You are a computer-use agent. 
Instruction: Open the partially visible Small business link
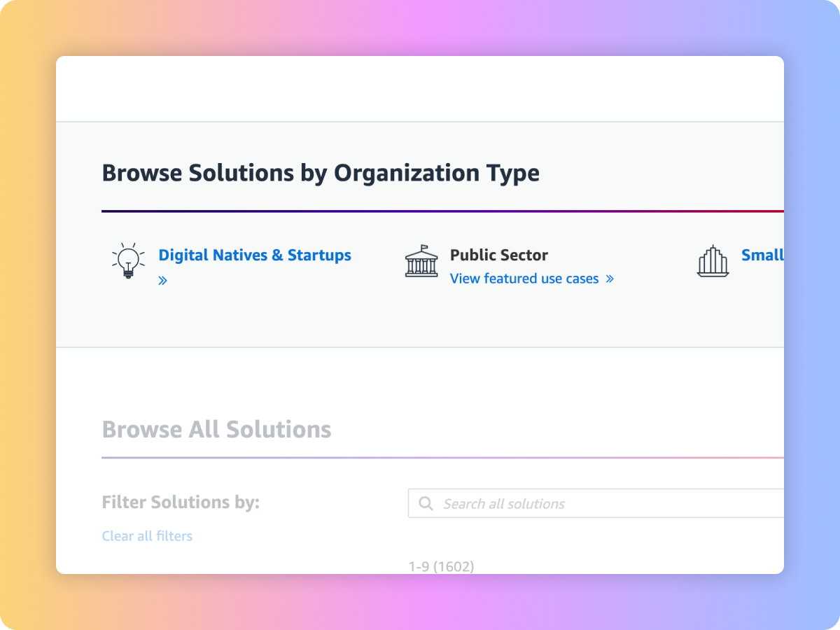tap(762, 255)
